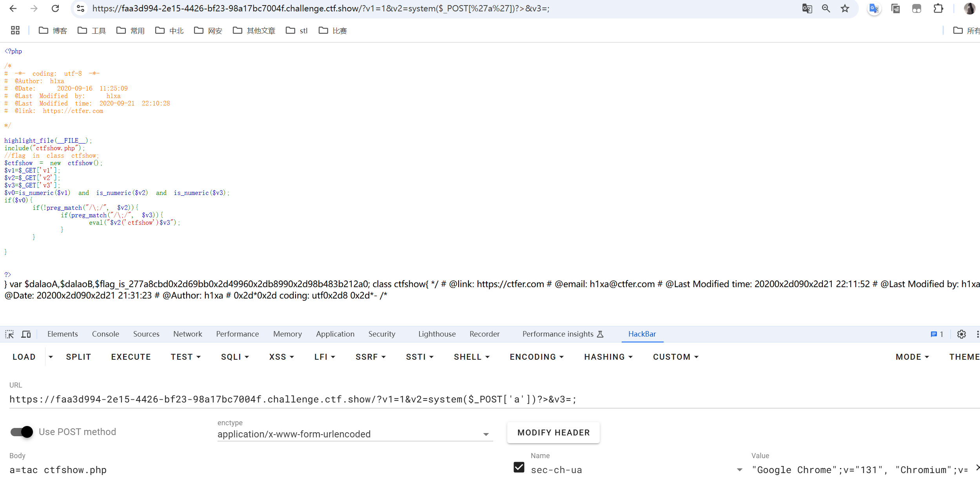This screenshot has width=980, height=477.
Task: Open the ENCODING dropdown menu
Action: [537, 357]
